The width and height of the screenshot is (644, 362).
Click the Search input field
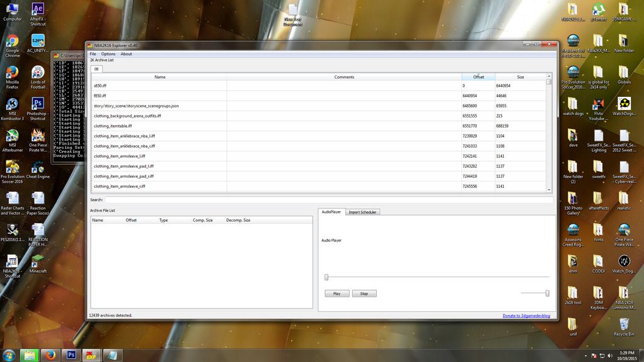point(328,199)
